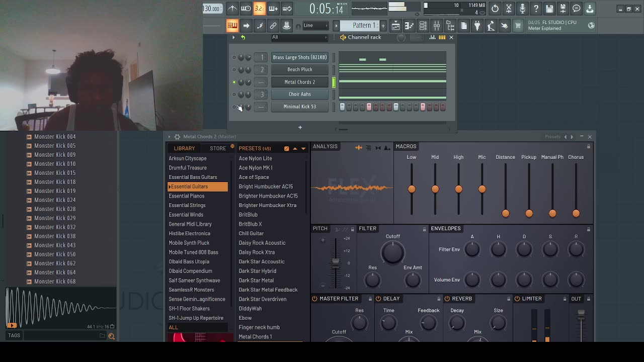Viewport: 644px width, 362px height.
Task: Expand the Metal Chords 2 plugin menu arrow
Action: 170,137
